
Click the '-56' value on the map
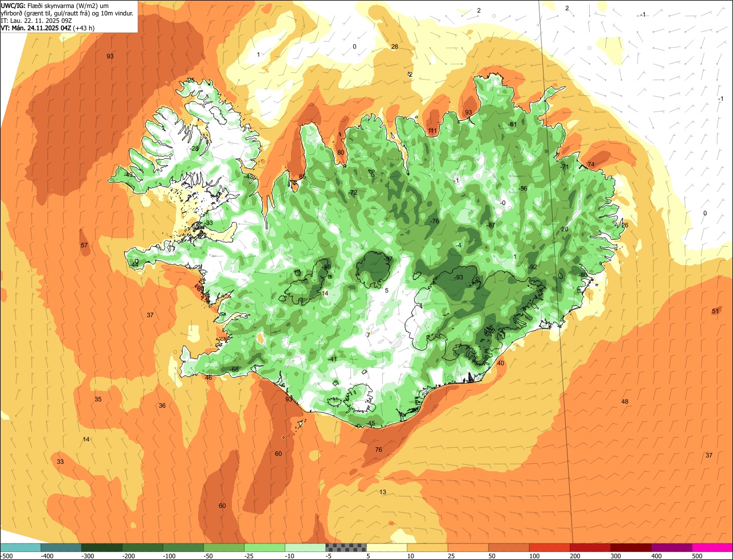(522, 188)
